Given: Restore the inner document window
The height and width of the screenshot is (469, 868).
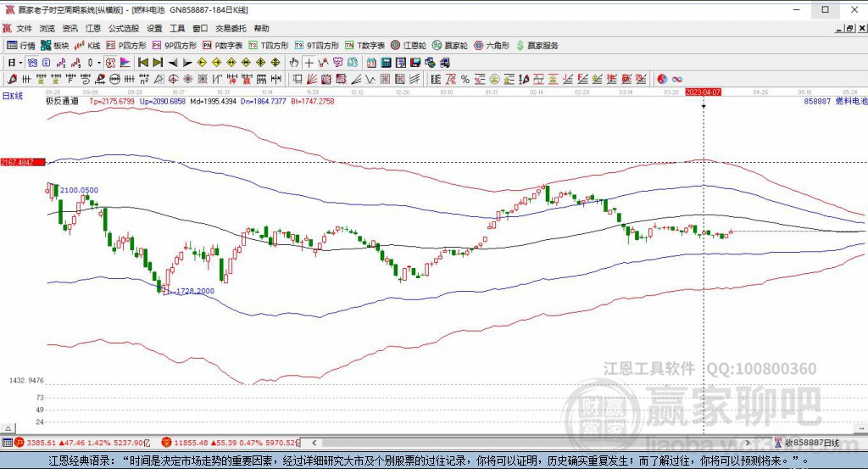Looking at the screenshot, I should pos(849,28).
